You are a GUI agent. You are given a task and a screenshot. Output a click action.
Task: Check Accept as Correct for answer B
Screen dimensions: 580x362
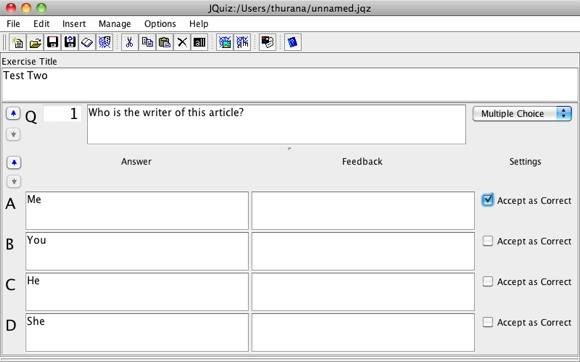pyautogui.click(x=488, y=241)
